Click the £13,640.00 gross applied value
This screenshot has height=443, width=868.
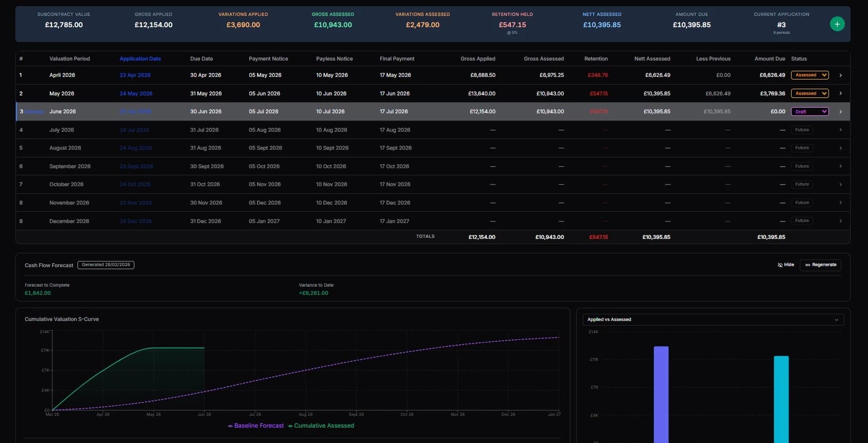pos(482,93)
